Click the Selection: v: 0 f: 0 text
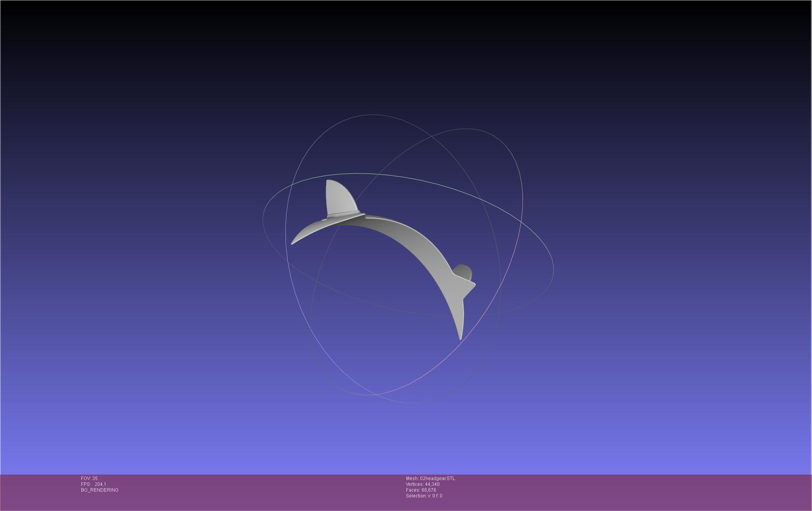Screen dimensions: 812x511 click(424, 496)
